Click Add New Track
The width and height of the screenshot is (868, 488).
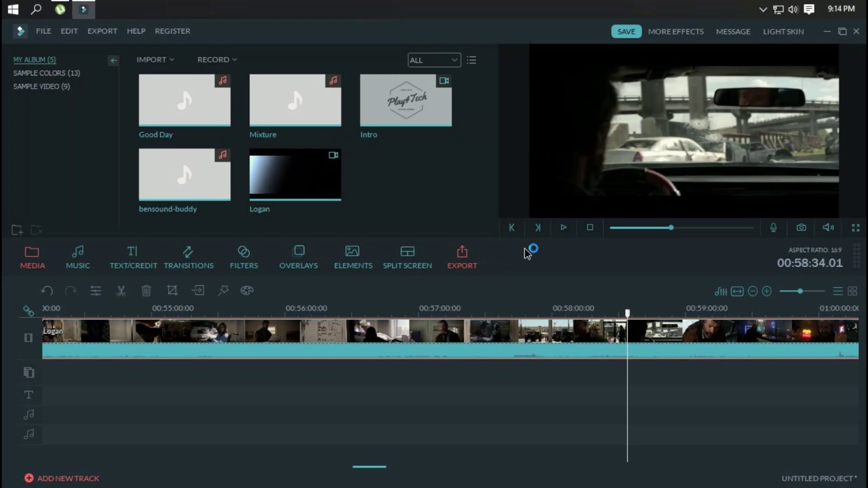point(62,479)
